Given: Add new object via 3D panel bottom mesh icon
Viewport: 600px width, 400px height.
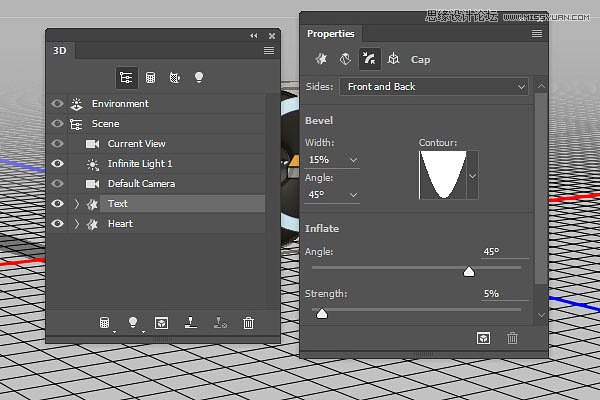Looking at the screenshot, I should pos(104,323).
